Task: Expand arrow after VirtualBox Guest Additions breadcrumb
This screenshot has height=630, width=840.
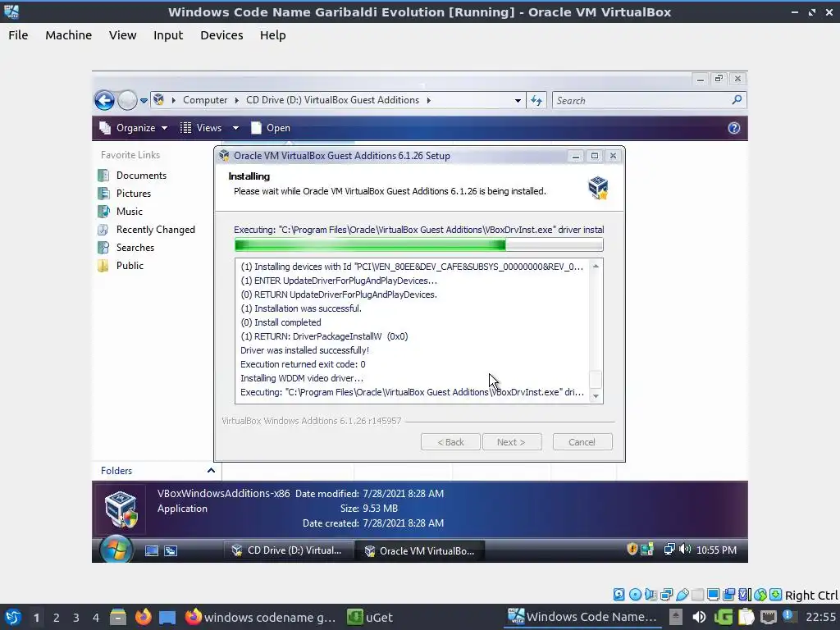Action: click(428, 100)
